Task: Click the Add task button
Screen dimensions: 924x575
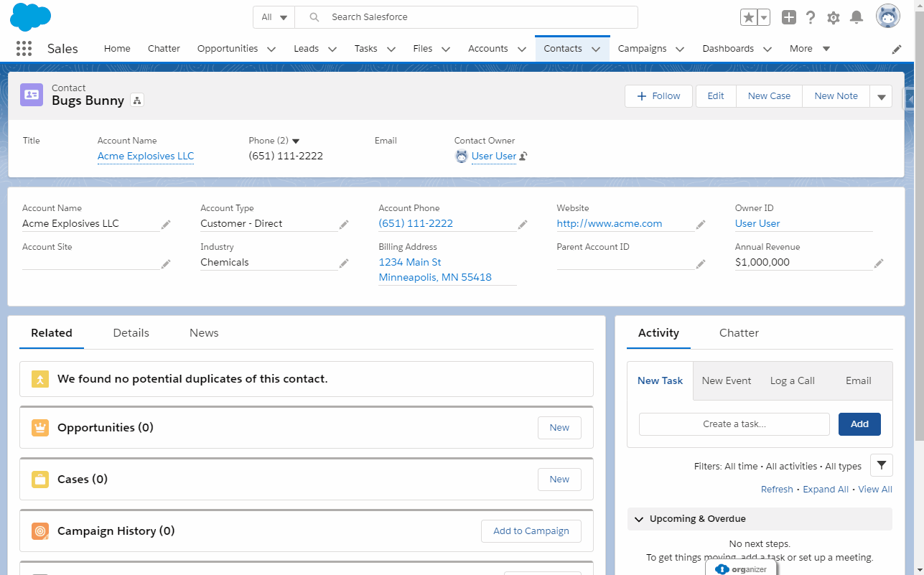Action: [859, 424]
